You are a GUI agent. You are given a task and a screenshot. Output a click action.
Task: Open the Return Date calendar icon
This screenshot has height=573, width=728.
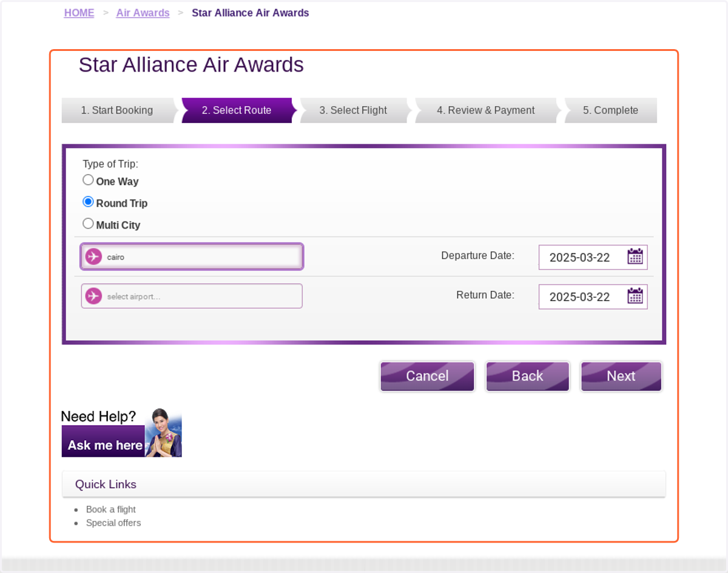(635, 296)
